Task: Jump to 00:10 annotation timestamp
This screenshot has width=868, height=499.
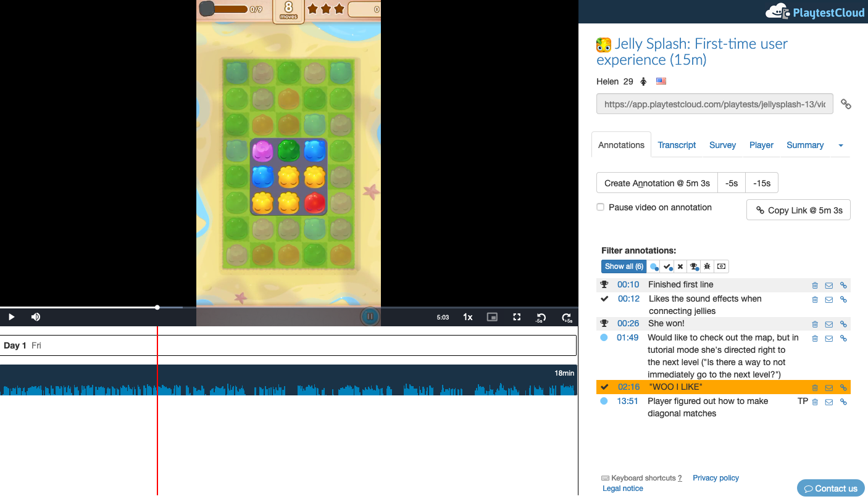Action: [x=628, y=284]
